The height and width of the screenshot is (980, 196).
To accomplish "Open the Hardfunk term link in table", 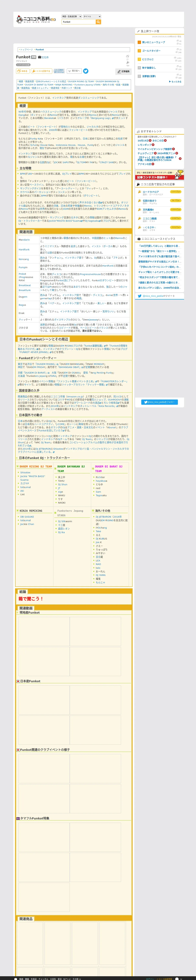I will click(24, 250).
